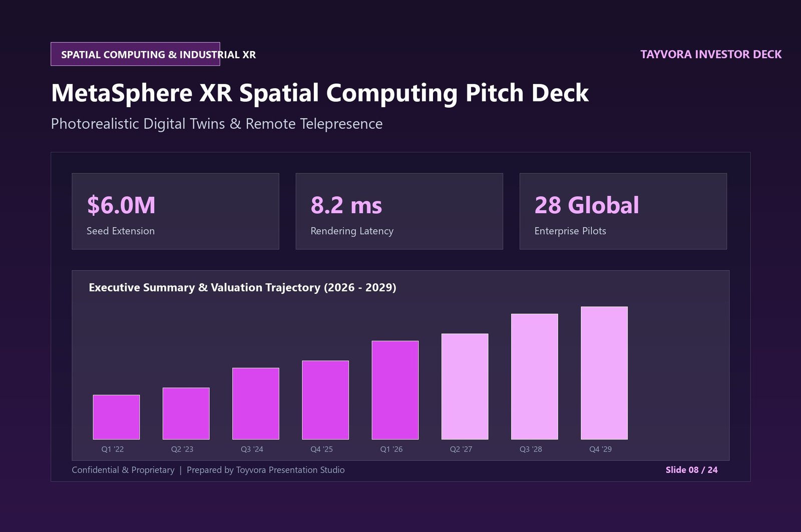
Task: Select the Q3 '28 chart bar
Action: [535, 377]
